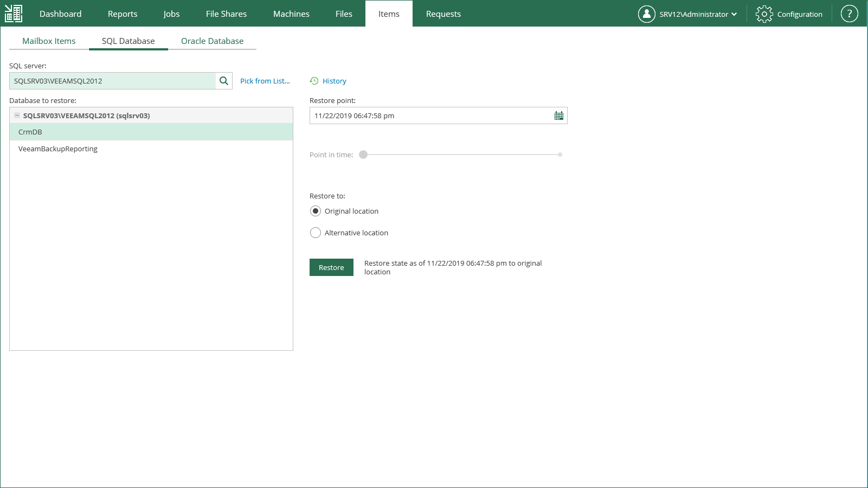Open the File Shares tab
868x488 pixels.
tap(226, 14)
